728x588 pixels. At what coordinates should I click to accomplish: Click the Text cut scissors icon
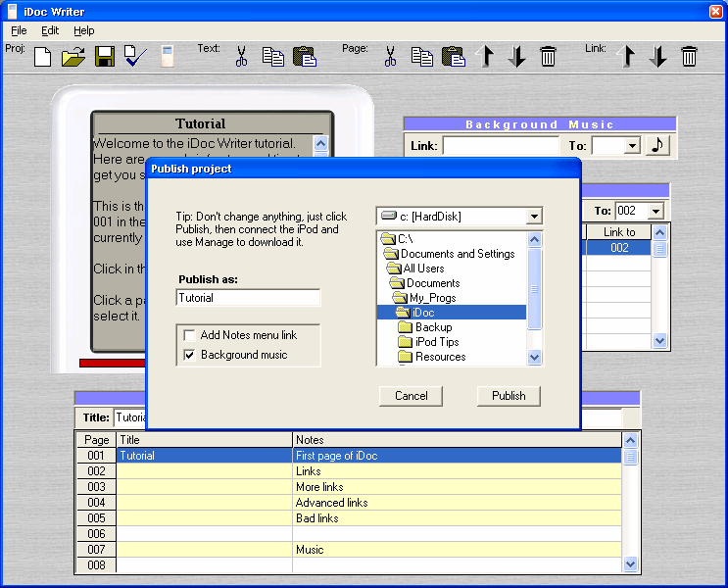click(241, 57)
